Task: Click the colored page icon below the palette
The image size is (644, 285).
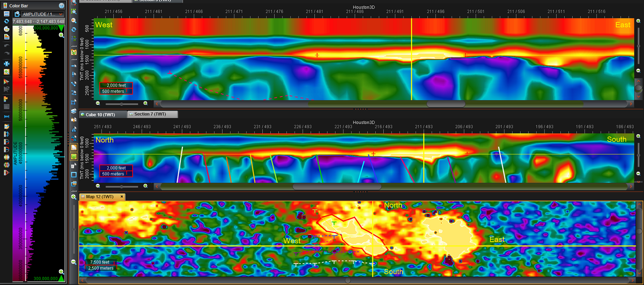Action: (x=6, y=37)
